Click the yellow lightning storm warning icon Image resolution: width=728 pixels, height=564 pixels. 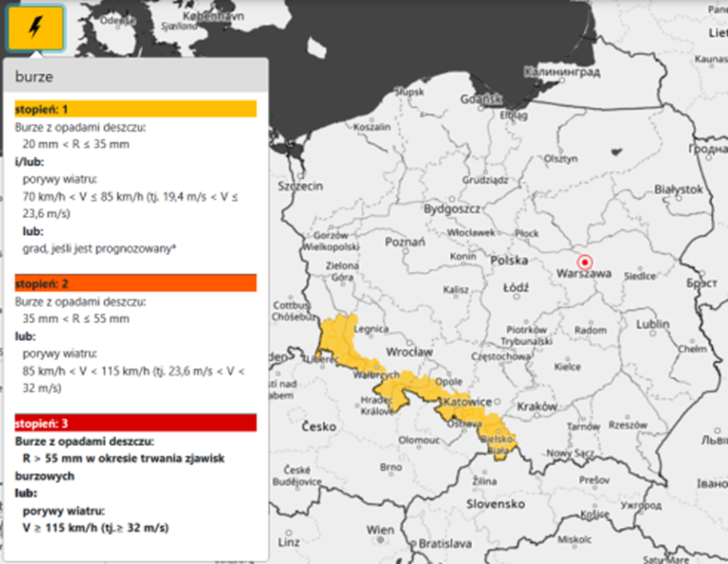click(x=36, y=28)
